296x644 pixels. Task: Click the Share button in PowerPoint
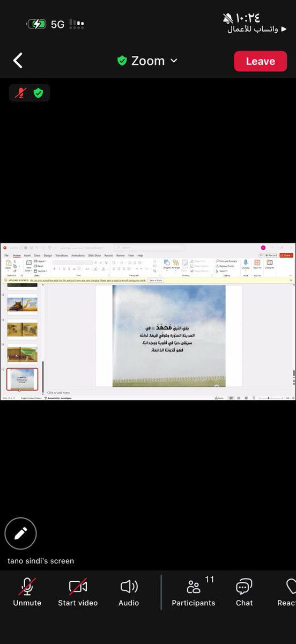coord(287,255)
